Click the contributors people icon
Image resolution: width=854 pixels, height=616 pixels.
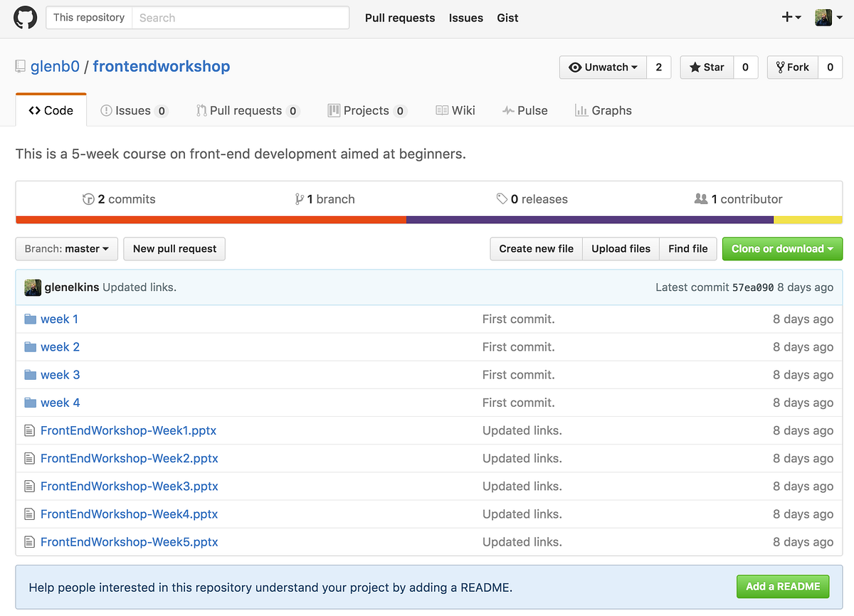(701, 199)
